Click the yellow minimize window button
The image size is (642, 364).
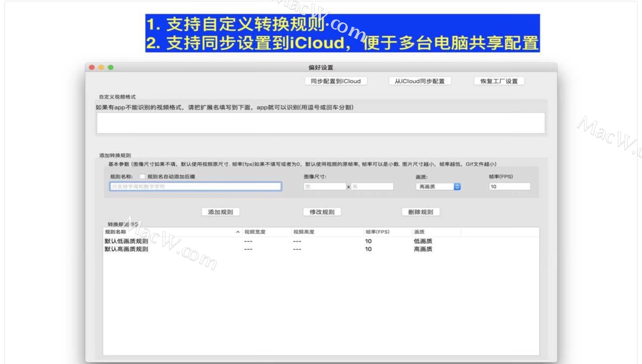click(x=101, y=67)
